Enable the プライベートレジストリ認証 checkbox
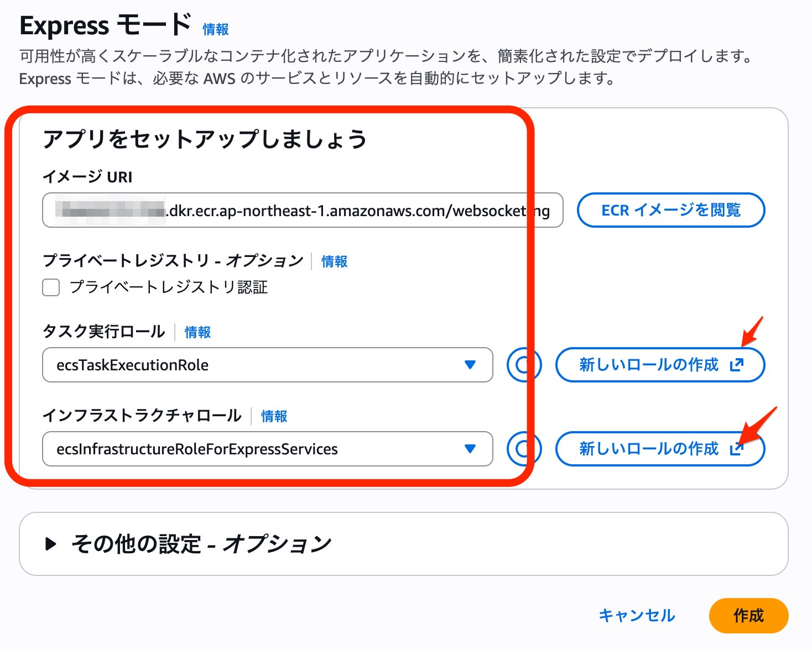Viewport: 812px width, 650px height. pyautogui.click(x=50, y=287)
